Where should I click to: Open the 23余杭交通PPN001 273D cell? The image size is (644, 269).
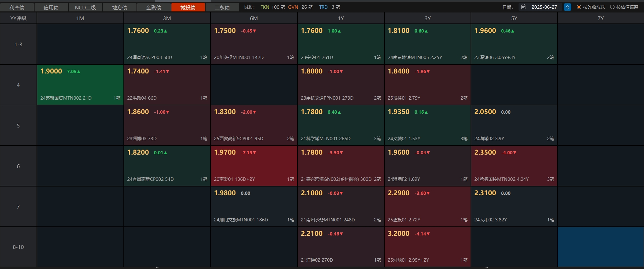341,85
